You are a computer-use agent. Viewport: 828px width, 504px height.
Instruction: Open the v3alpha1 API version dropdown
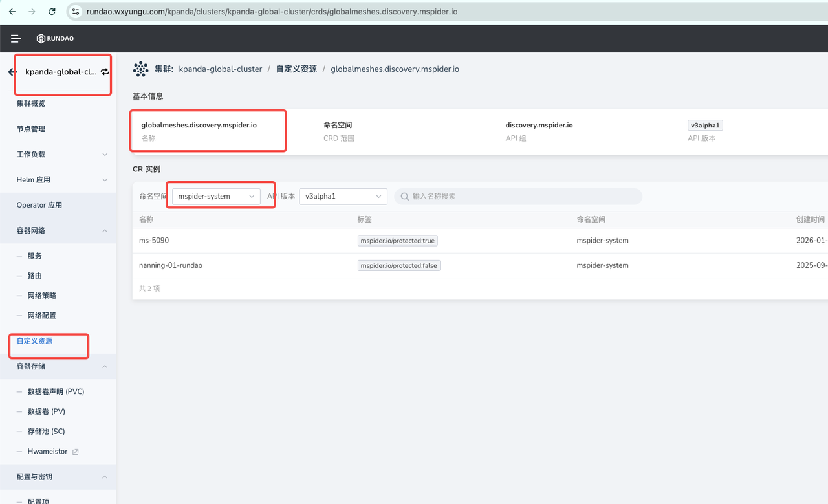click(x=343, y=196)
